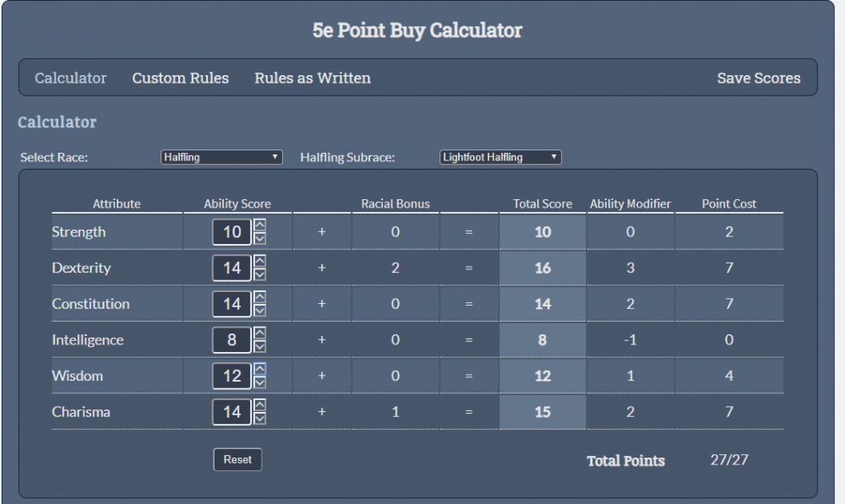This screenshot has height=504, width=845.
Task: Click the Charisma racial bonus 1
Action: point(395,412)
